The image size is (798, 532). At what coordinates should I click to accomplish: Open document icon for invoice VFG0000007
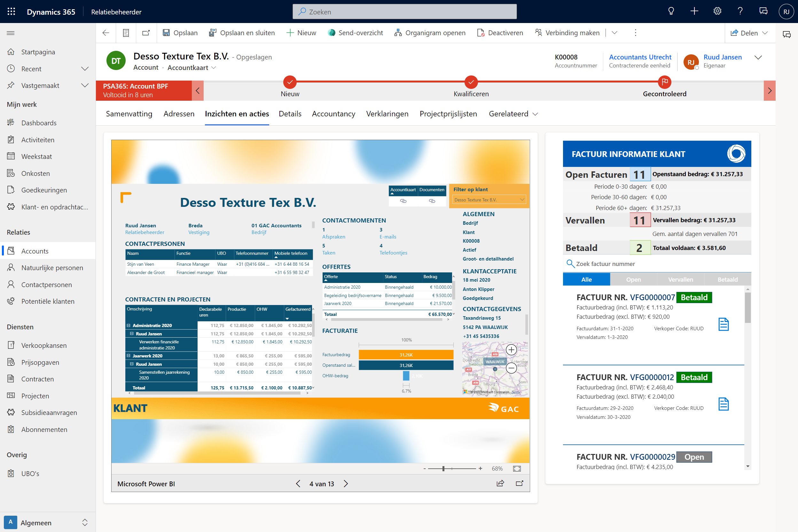[x=724, y=325]
